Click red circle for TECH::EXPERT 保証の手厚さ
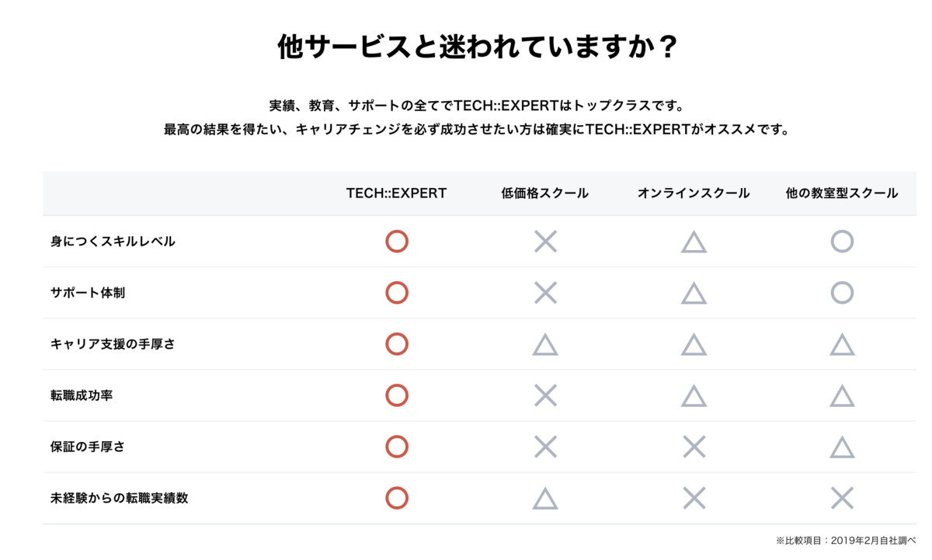Viewport: 932px width, 560px height. pos(397,447)
